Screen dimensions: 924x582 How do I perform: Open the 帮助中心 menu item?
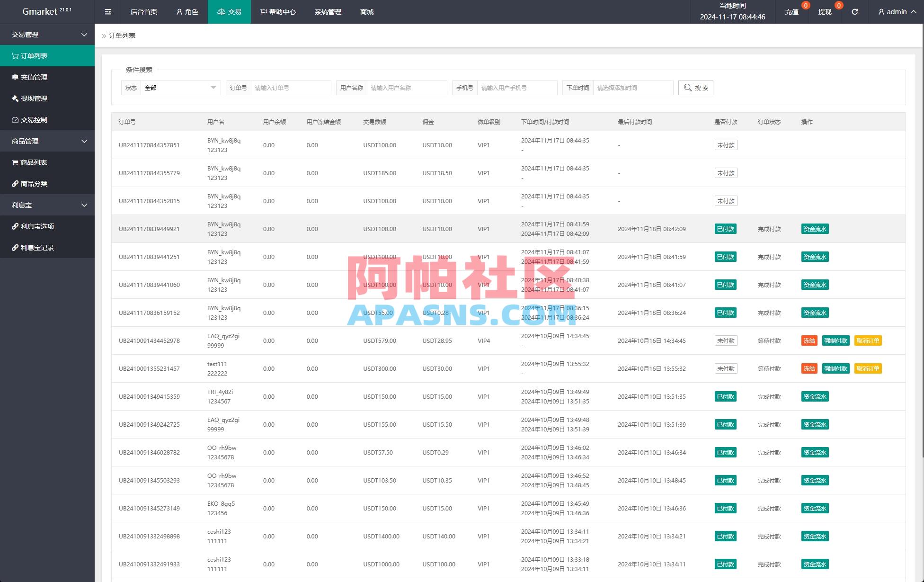pos(279,11)
